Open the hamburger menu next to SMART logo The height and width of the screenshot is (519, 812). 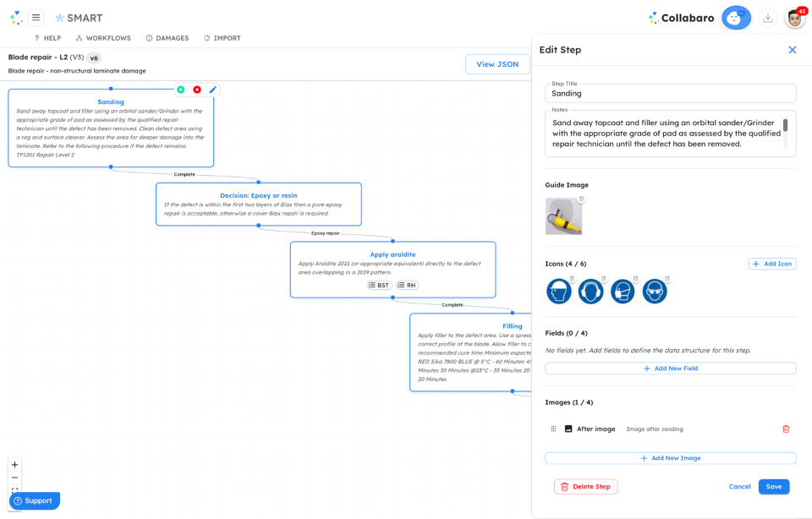[x=35, y=17]
